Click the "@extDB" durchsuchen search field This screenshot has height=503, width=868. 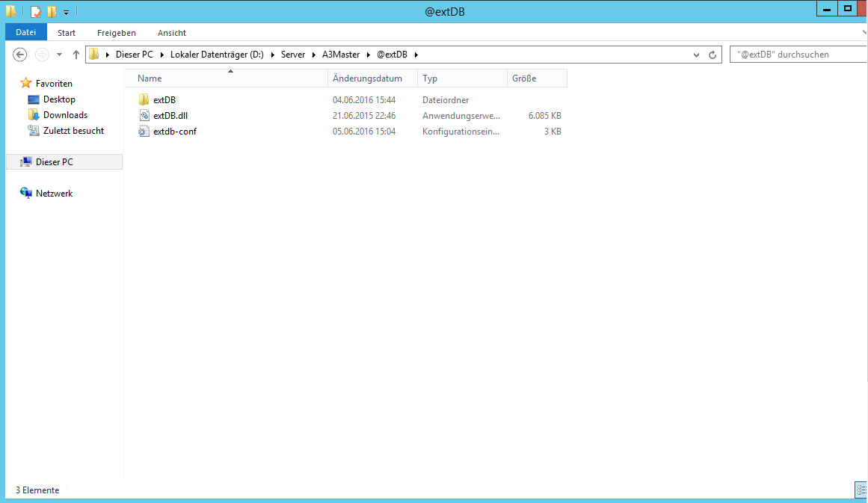pyautogui.click(x=796, y=55)
